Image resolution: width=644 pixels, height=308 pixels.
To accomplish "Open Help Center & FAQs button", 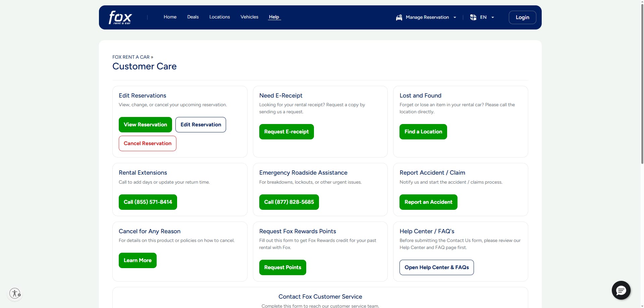I will point(437,267).
